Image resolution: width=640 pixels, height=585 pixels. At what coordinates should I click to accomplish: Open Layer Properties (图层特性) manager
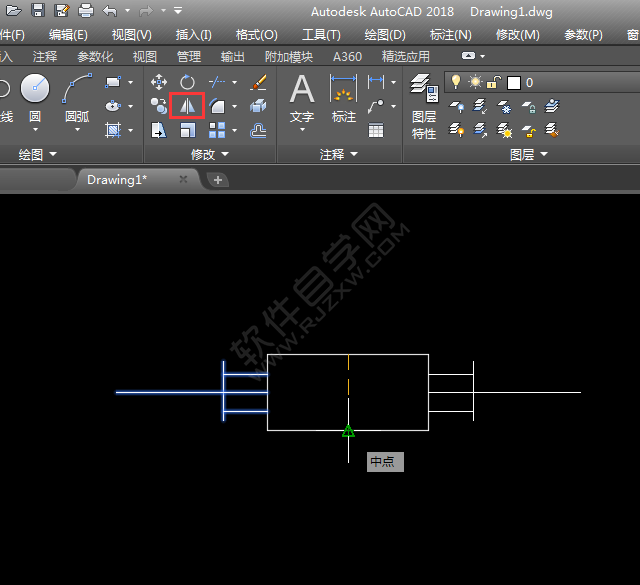424,106
